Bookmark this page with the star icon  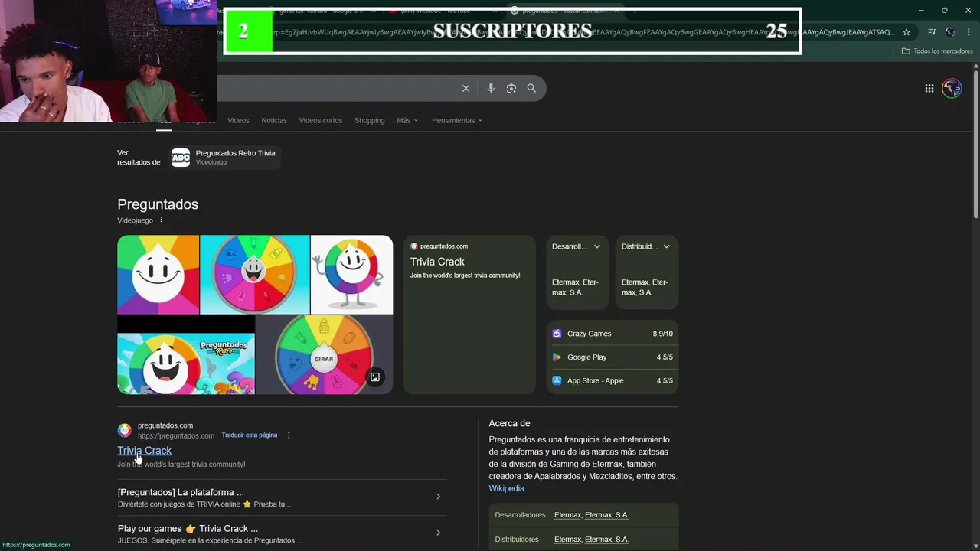point(906,32)
